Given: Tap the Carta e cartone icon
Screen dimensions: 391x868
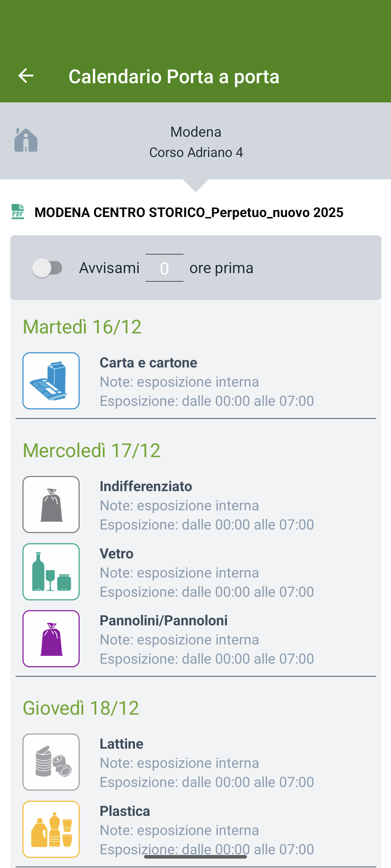Looking at the screenshot, I should 51,381.
